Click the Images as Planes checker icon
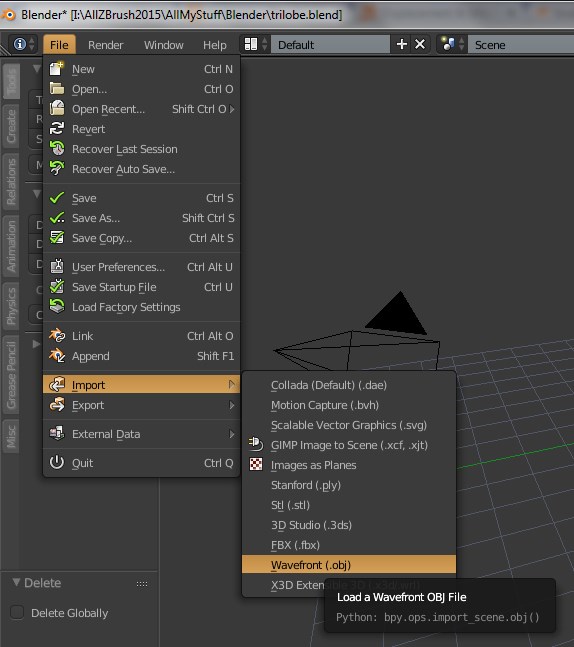Viewport: 574px width, 647px height. coord(256,464)
